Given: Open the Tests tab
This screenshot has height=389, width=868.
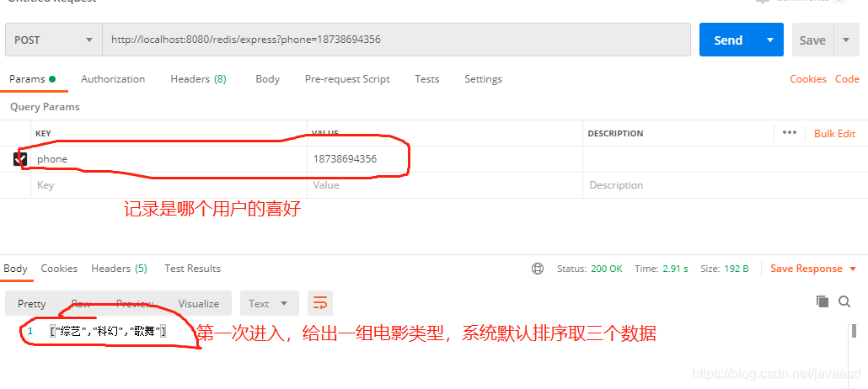Looking at the screenshot, I should (426, 79).
